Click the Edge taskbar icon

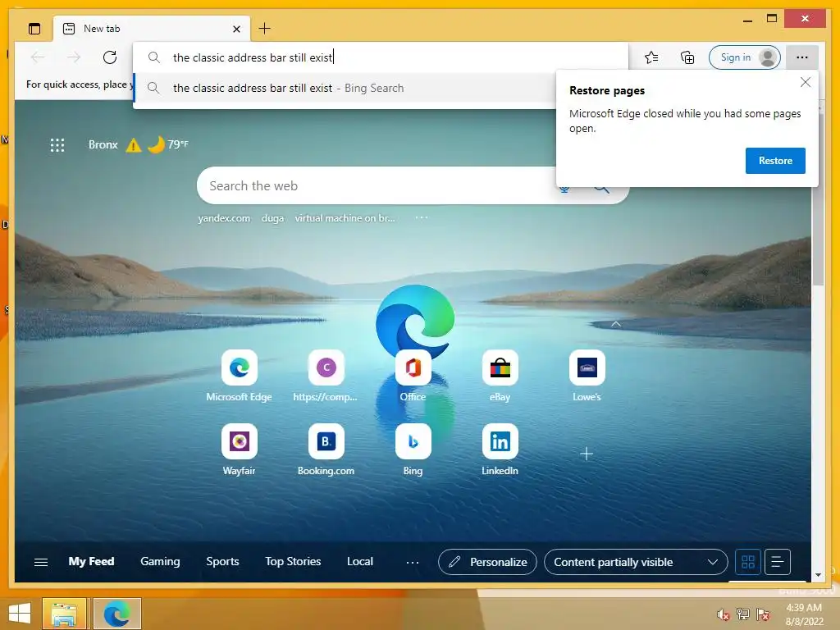(x=117, y=614)
